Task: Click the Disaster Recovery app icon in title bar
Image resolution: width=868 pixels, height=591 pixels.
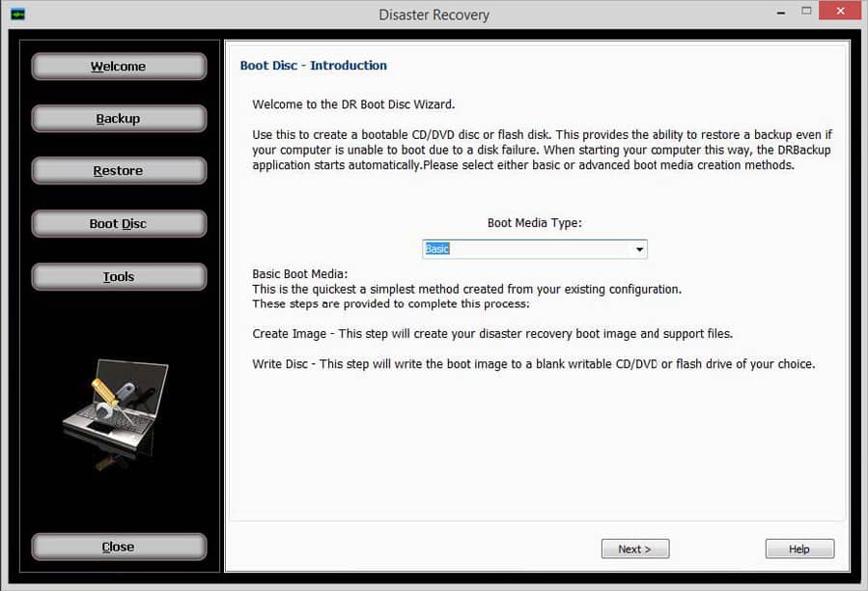Action: [x=17, y=14]
